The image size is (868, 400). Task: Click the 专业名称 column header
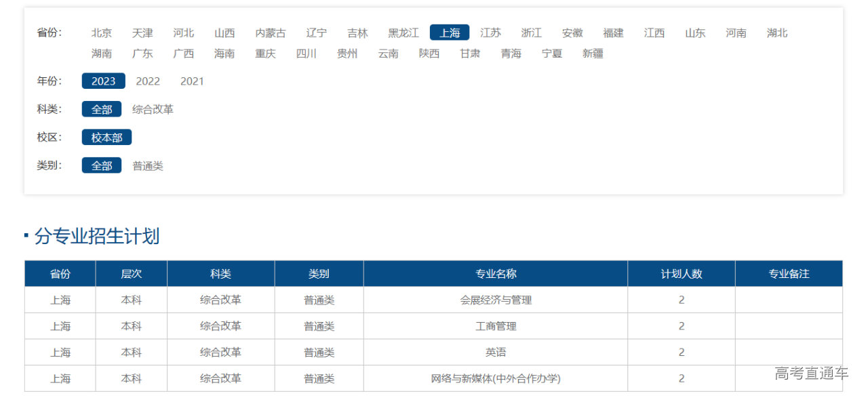[x=496, y=274]
